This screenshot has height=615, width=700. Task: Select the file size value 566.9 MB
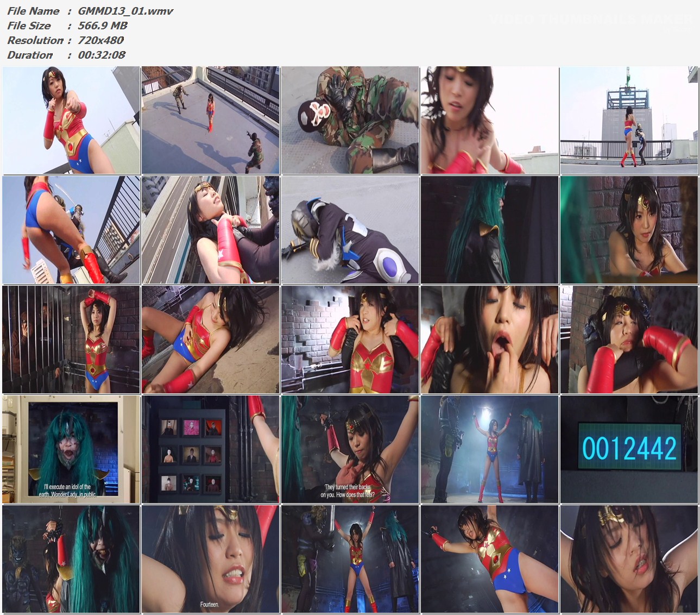point(103,26)
